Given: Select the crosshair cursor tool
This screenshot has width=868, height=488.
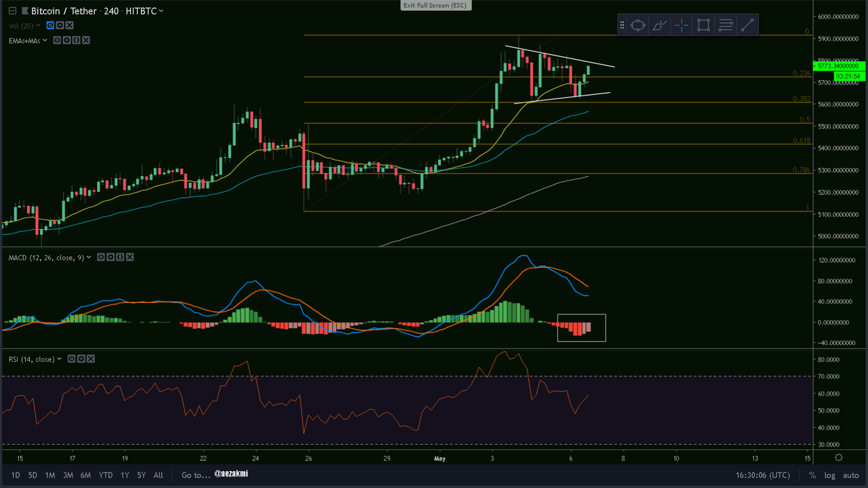Looking at the screenshot, I should tap(682, 26).
